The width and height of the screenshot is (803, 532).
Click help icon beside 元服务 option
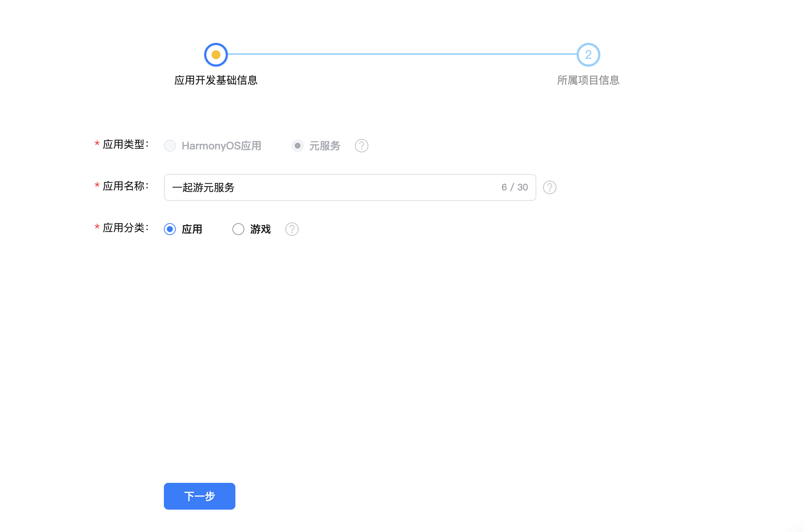(361, 146)
